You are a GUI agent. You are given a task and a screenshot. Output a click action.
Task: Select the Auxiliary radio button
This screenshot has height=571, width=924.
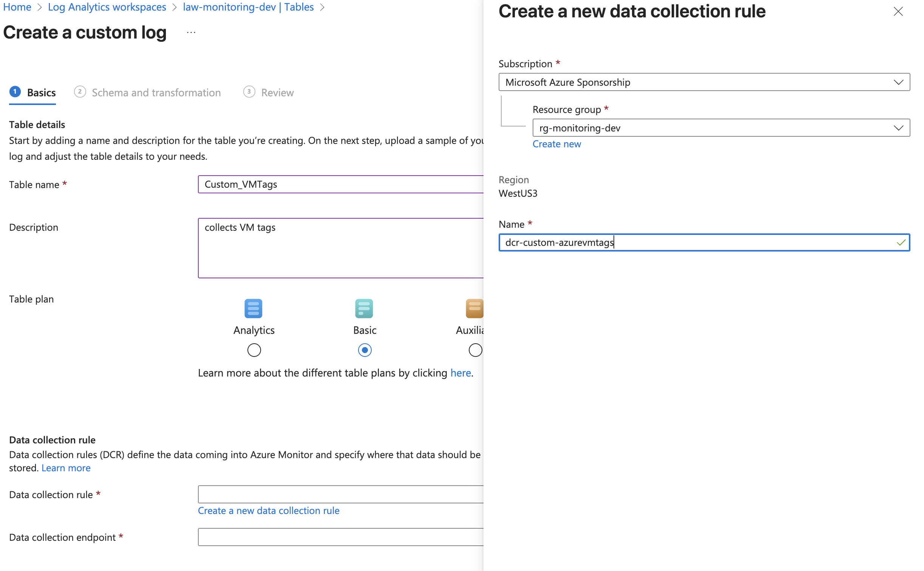point(475,350)
